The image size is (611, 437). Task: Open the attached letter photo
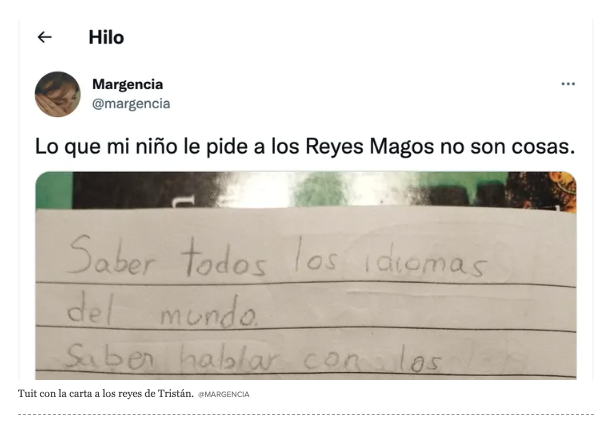point(306,275)
